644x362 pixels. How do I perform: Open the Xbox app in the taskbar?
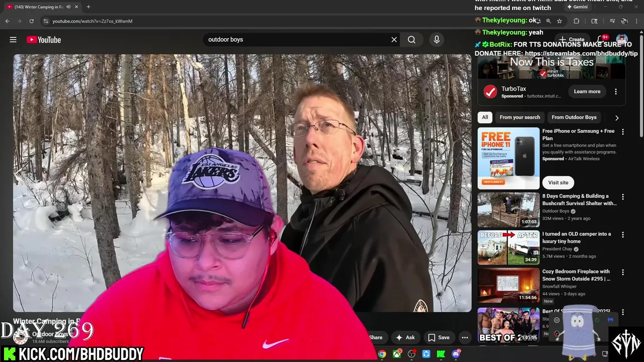coord(397,354)
